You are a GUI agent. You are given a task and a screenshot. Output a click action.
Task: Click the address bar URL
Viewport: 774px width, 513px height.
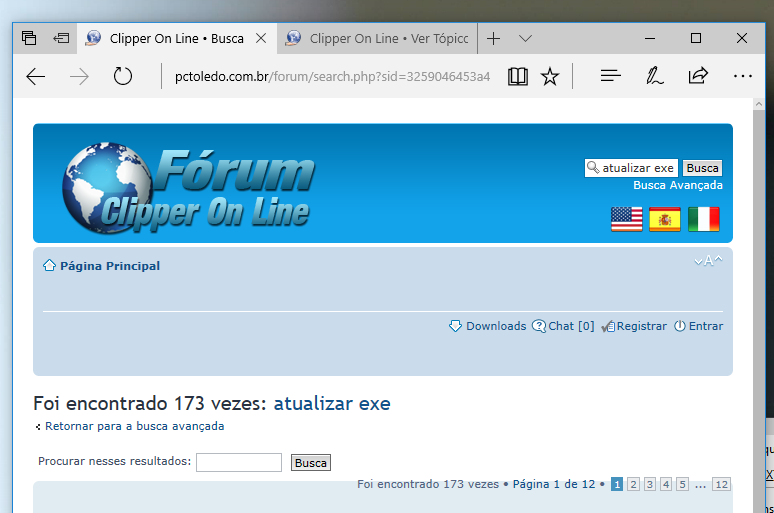tap(332, 77)
